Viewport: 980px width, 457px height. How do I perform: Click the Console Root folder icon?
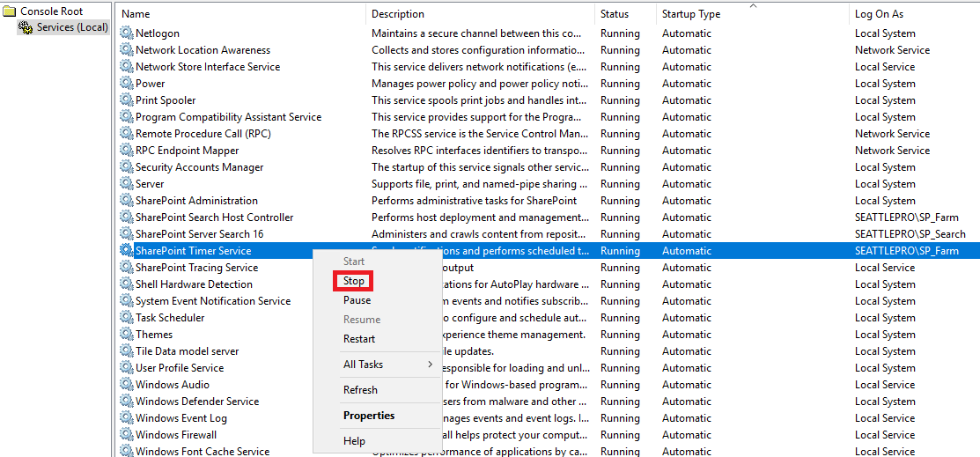(x=10, y=11)
